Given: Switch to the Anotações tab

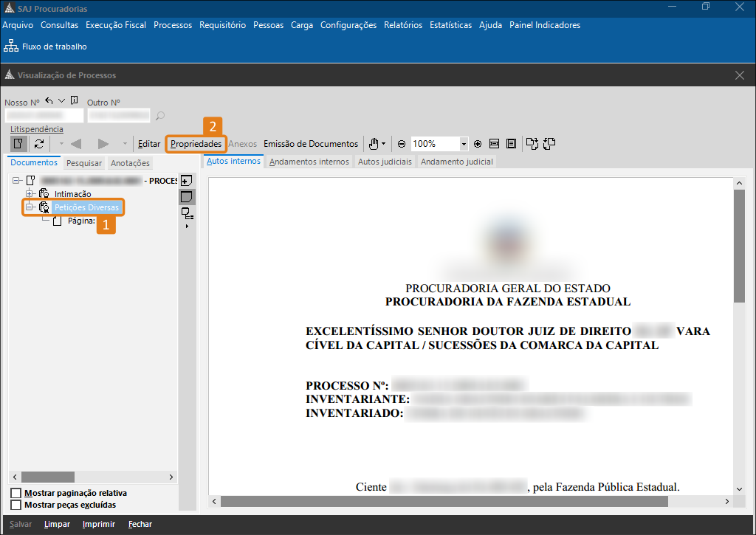Looking at the screenshot, I should (x=130, y=163).
